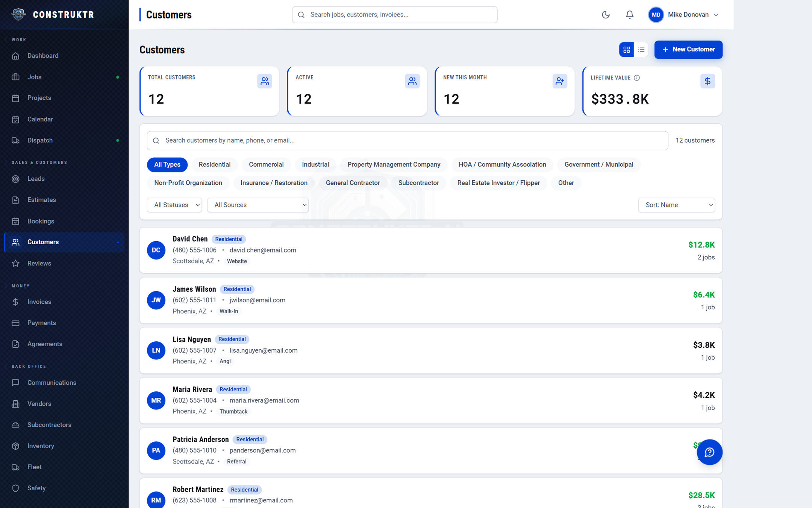Click the Lifetime Value dollar icon
Viewport: 812px width, 508px height.
(x=707, y=81)
